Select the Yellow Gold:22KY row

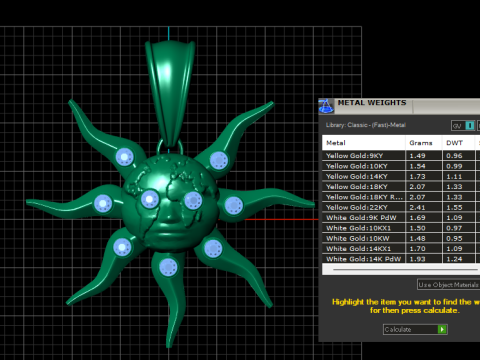tap(401, 207)
